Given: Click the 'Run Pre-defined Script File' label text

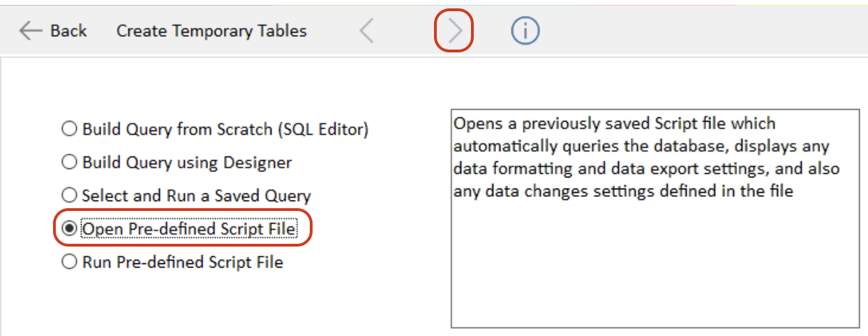Looking at the screenshot, I should click(x=183, y=263).
